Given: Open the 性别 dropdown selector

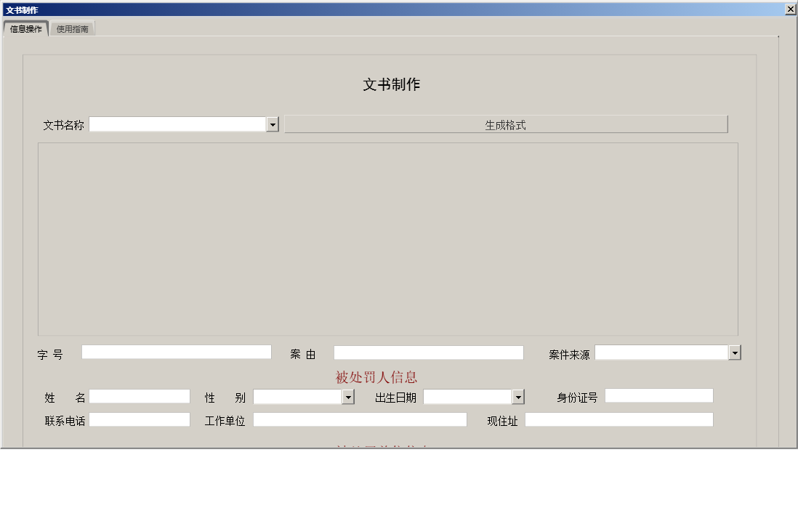Looking at the screenshot, I should pyautogui.click(x=347, y=397).
